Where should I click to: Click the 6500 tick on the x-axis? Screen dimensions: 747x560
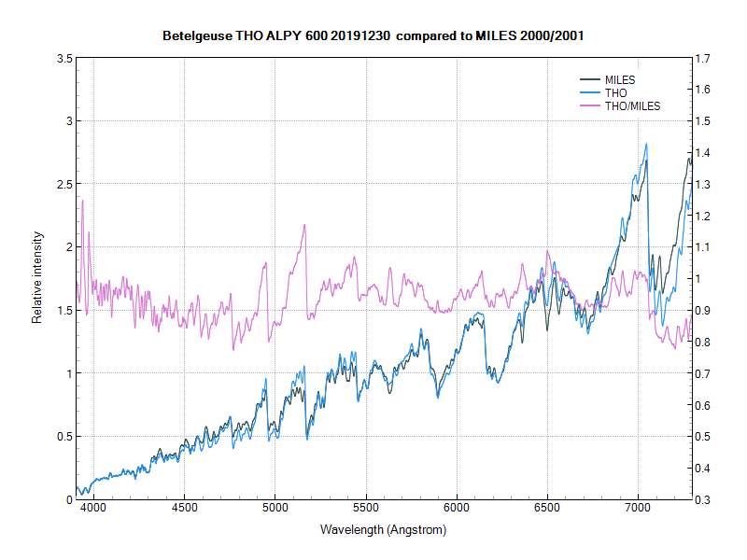coord(547,511)
